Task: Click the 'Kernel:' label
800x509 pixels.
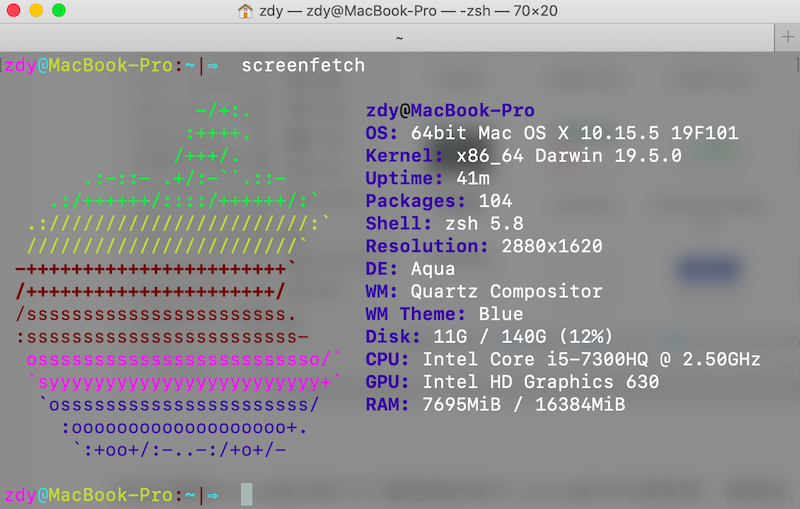Action: point(405,156)
